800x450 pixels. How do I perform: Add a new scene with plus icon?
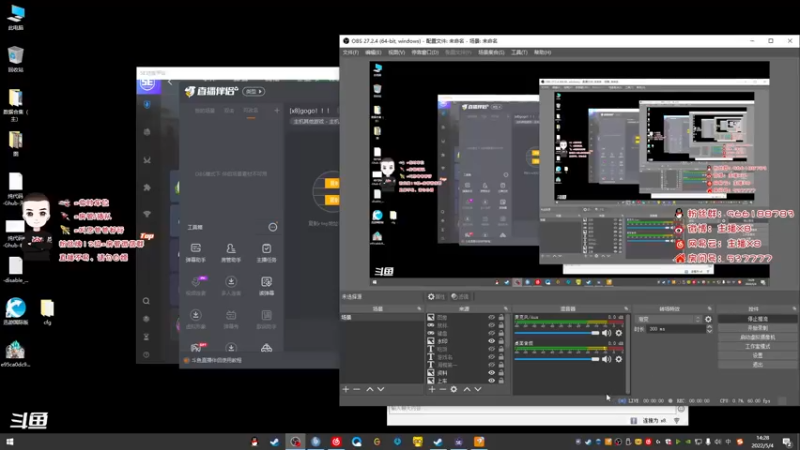pos(346,389)
